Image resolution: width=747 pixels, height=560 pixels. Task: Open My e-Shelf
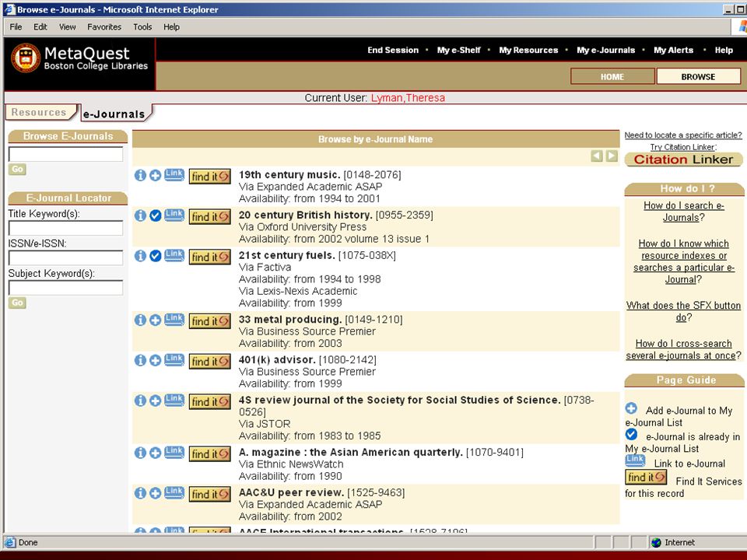(459, 50)
